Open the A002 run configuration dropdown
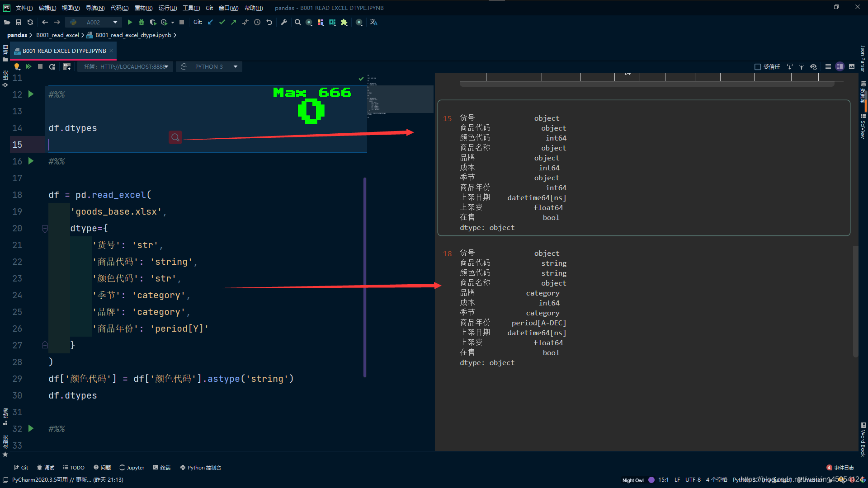The height and width of the screenshot is (488, 868). (94, 22)
